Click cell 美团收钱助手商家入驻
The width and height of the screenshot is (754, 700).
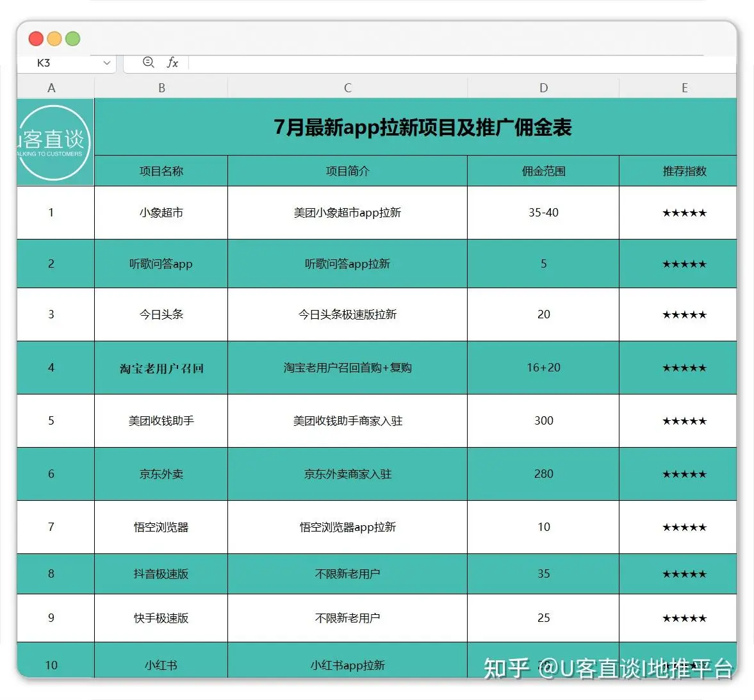348,421
